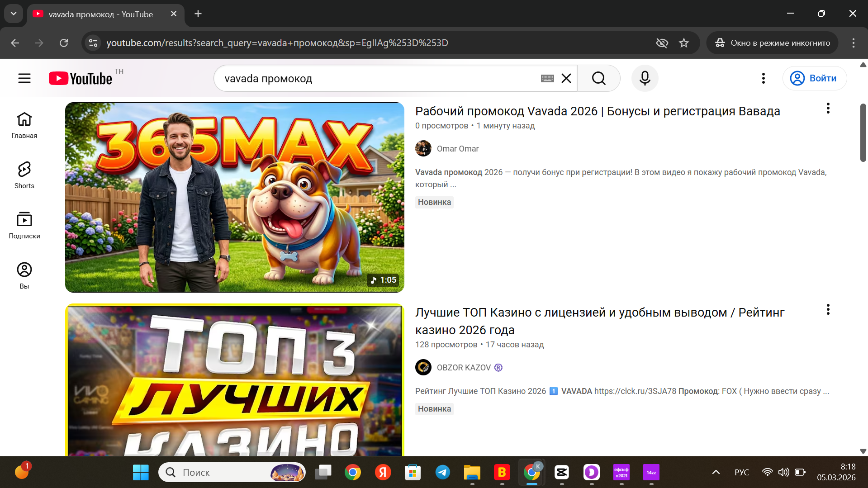Select the text 128 просмотров • 17 часов назад

click(x=479, y=345)
